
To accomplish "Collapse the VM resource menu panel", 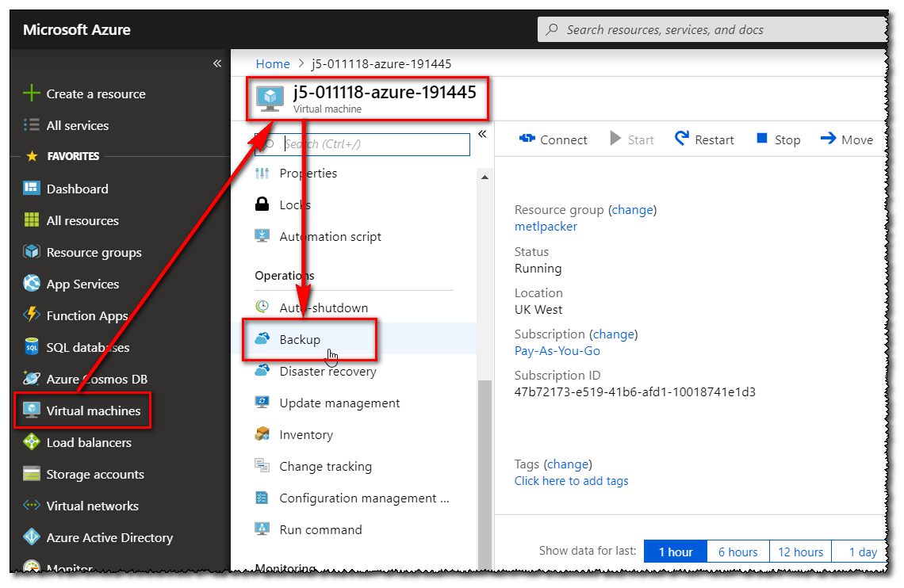I will pos(482,134).
